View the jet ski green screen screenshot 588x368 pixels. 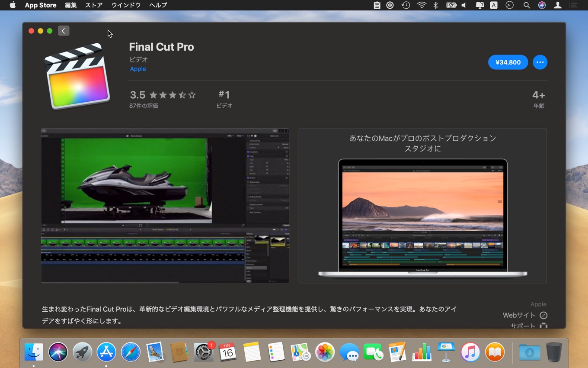coord(165,205)
